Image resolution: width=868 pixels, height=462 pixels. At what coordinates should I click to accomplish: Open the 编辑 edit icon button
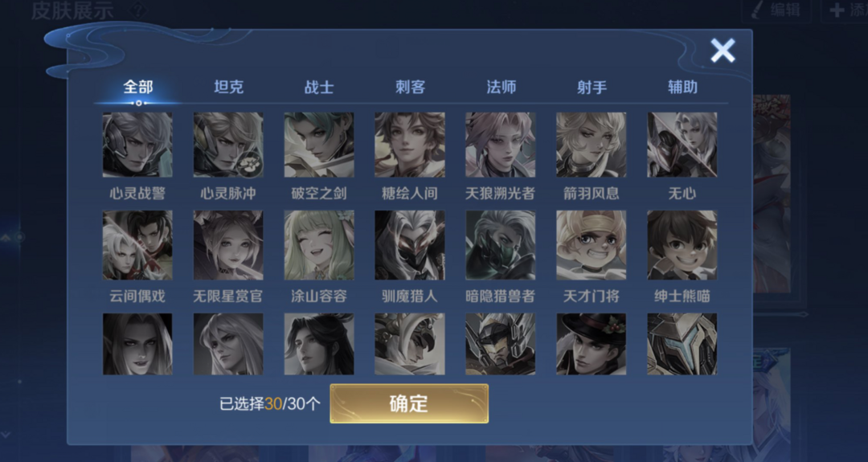coord(777,10)
